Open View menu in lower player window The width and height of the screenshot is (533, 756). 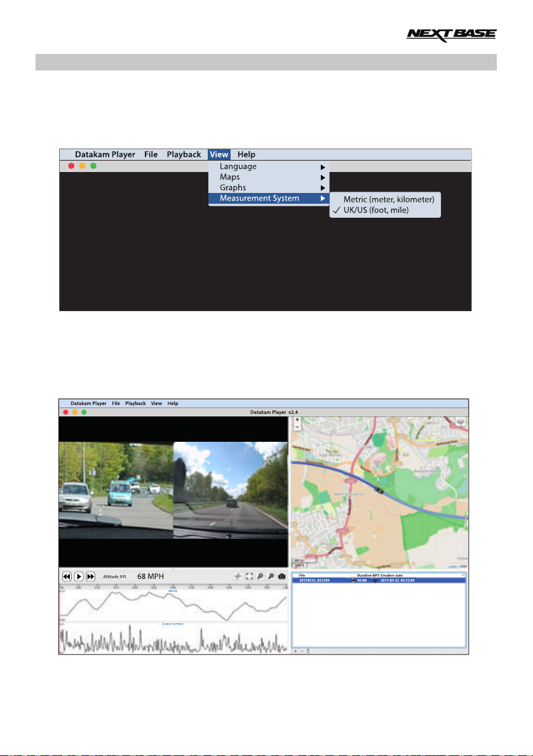click(x=156, y=404)
